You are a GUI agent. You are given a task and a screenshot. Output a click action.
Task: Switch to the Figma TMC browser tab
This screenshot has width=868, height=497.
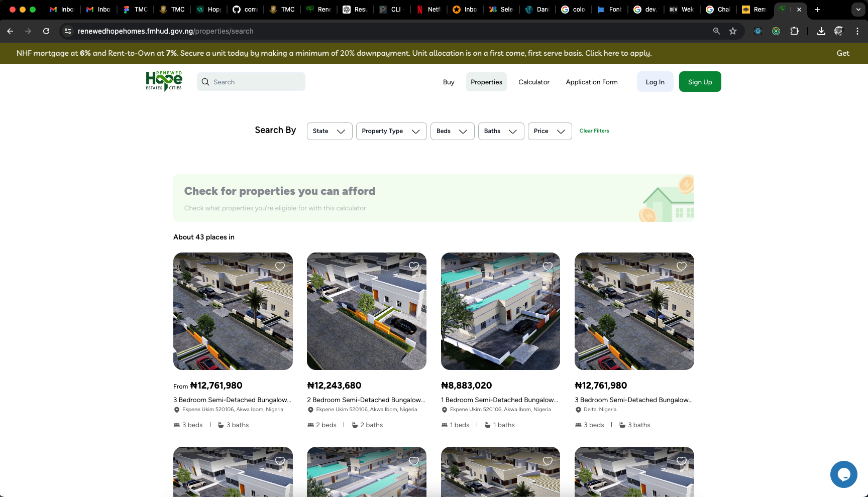pos(135,10)
